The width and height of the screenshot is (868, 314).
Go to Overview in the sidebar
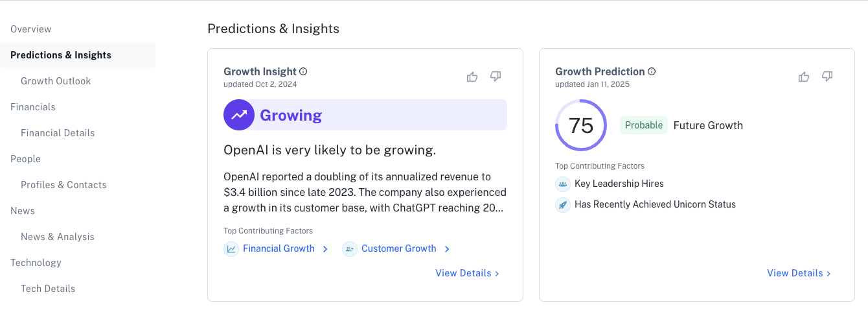click(x=31, y=29)
